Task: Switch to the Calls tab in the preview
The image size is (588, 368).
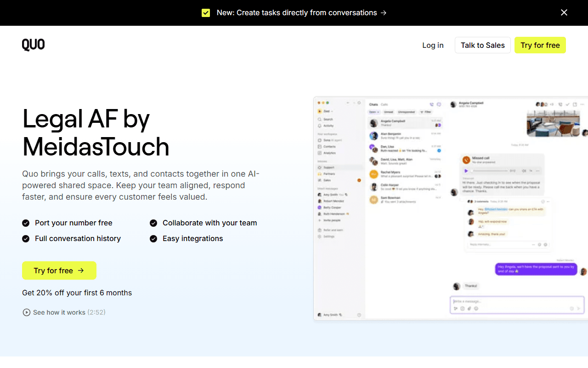Action: [384, 104]
